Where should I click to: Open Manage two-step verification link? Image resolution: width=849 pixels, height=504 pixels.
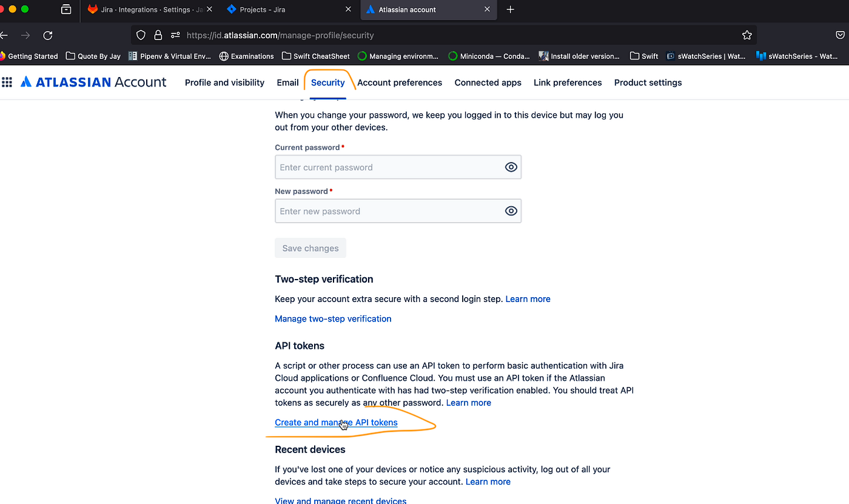click(x=333, y=318)
